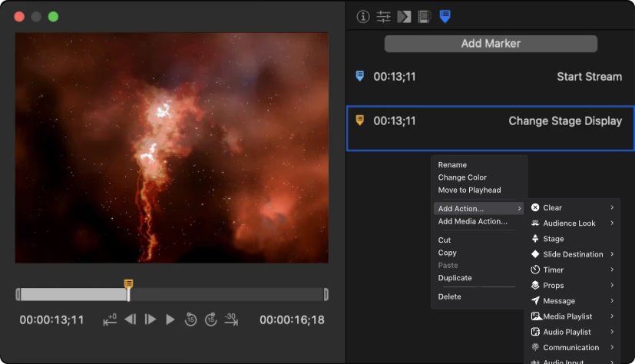Expand the Media Playlist submenu arrow

[x=612, y=316]
